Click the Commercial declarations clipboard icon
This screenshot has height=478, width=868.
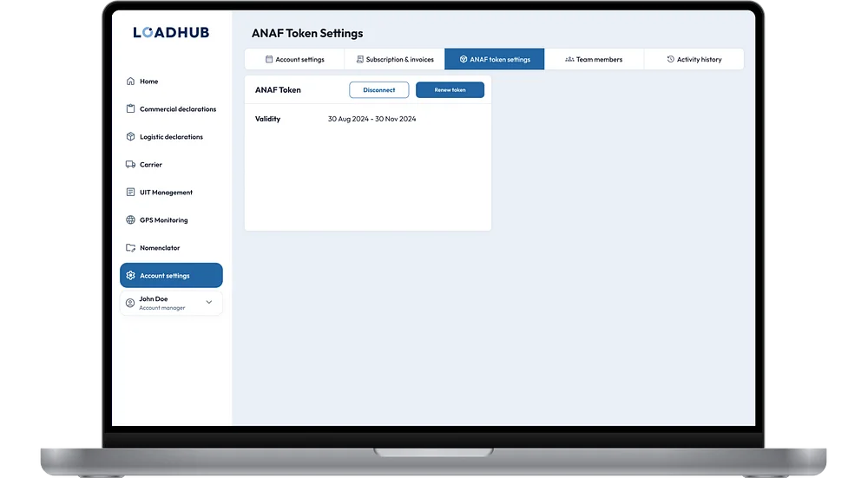131,109
